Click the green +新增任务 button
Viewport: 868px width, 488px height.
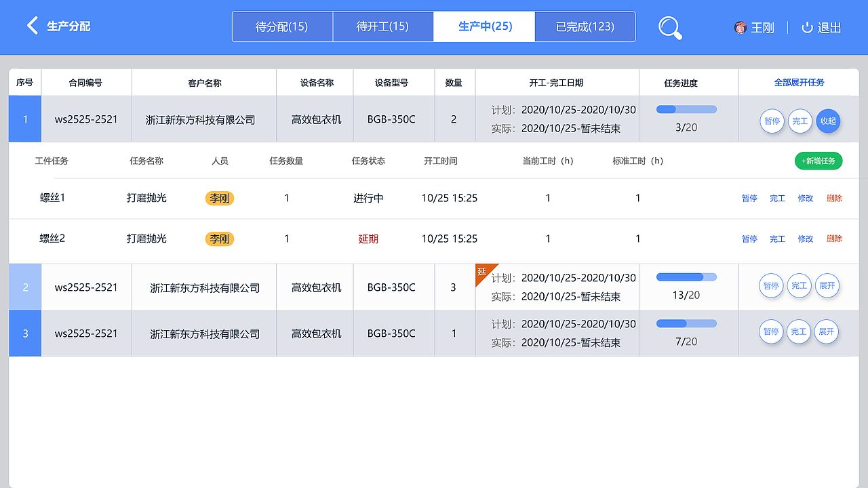tap(819, 161)
